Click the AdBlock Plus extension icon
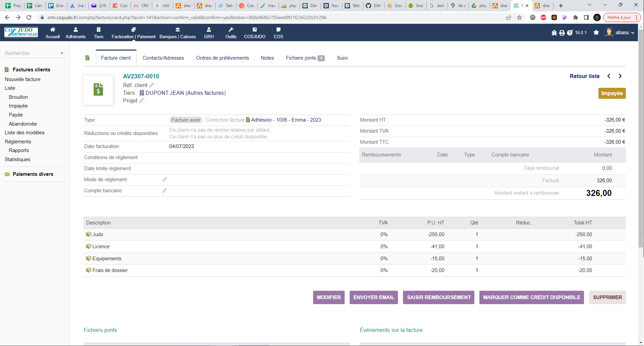644x346 pixels. (543, 17)
